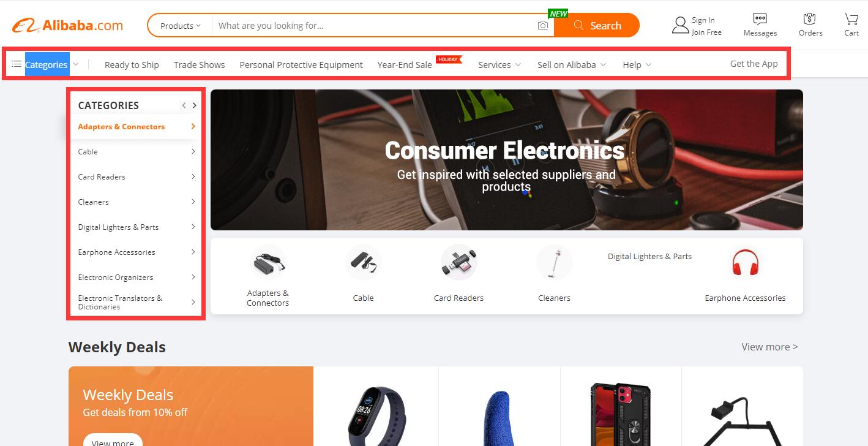Screen dimensions: 868x446
Task: Expand the Cable category item
Action: tap(137, 151)
